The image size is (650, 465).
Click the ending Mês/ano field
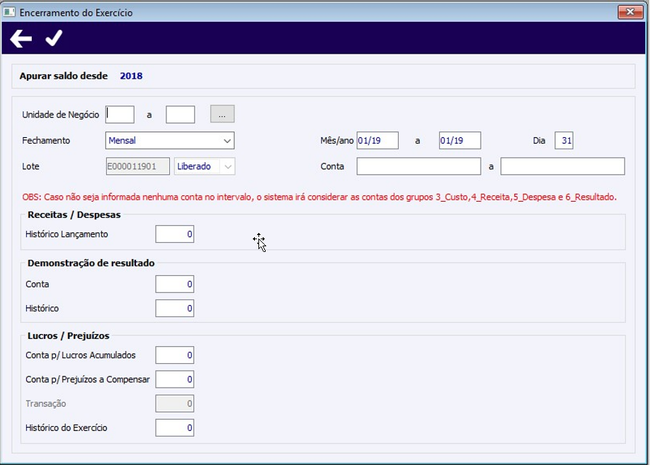[460, 140]
